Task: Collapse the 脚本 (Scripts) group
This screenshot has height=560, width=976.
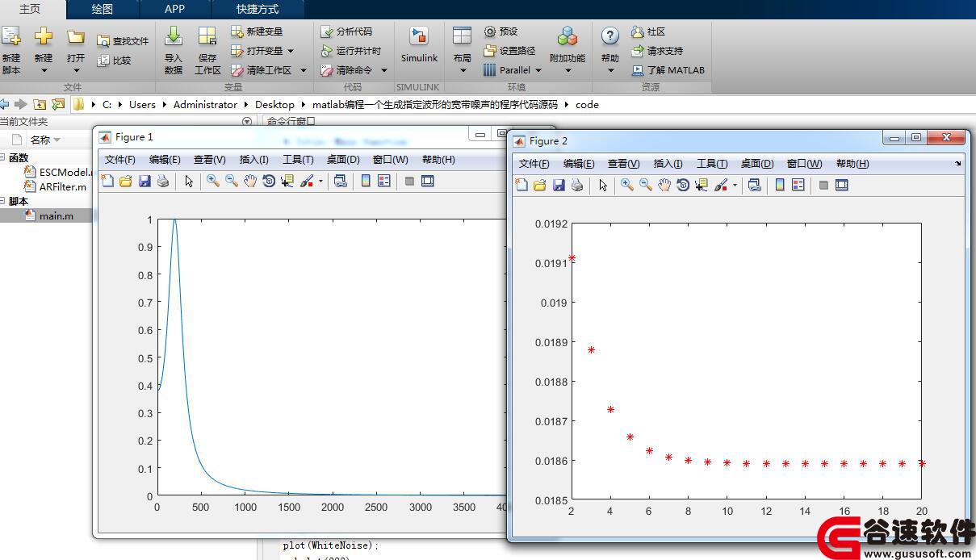Action: point(2,201)
